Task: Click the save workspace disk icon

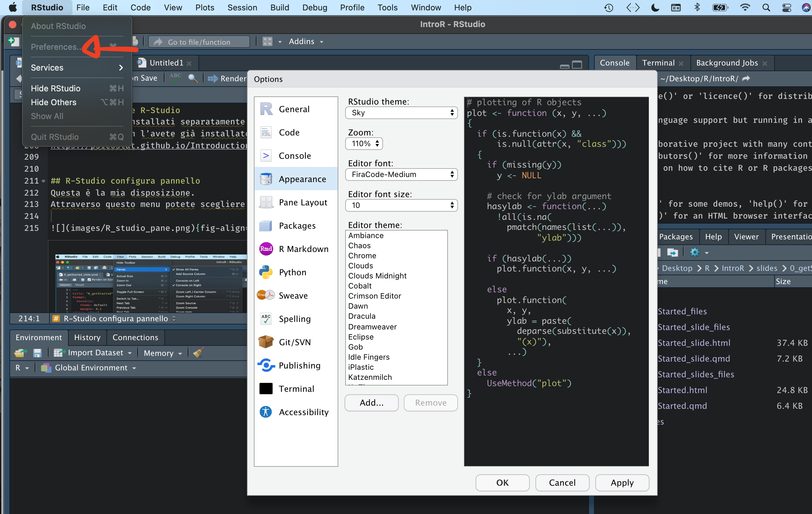Action: point(37,353)
